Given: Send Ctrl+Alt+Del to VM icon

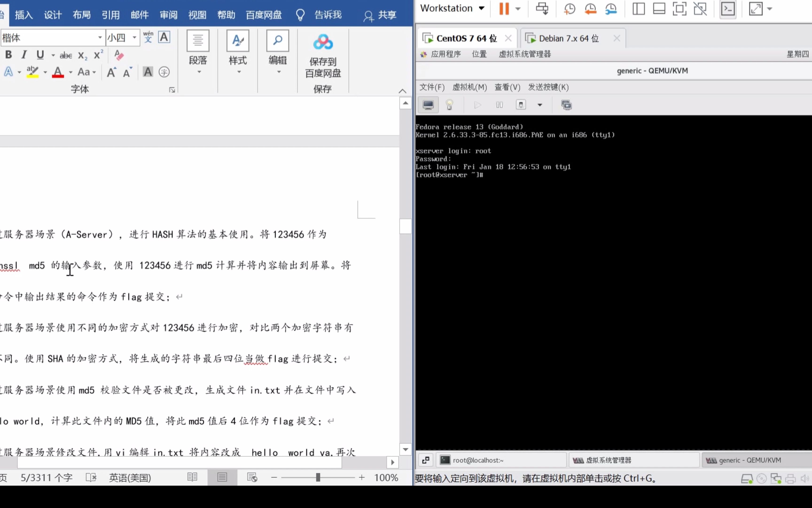Looking at the screenshot, I should 542,9.
